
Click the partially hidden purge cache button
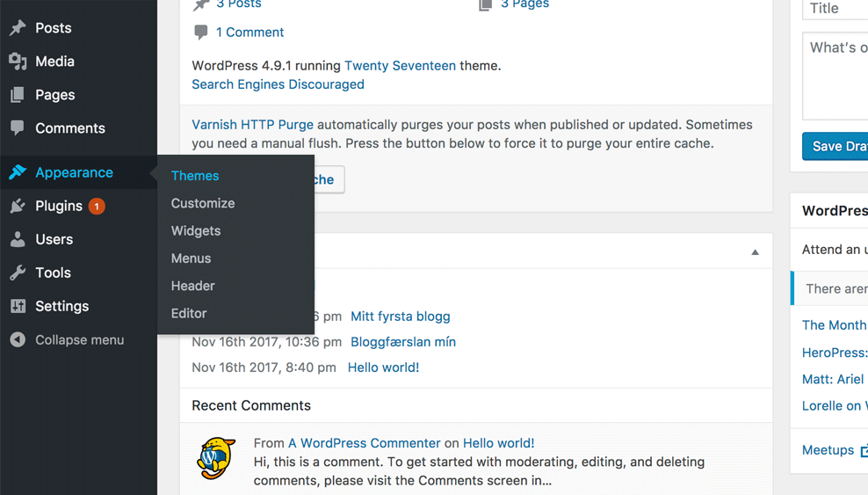tap(329, 179)
